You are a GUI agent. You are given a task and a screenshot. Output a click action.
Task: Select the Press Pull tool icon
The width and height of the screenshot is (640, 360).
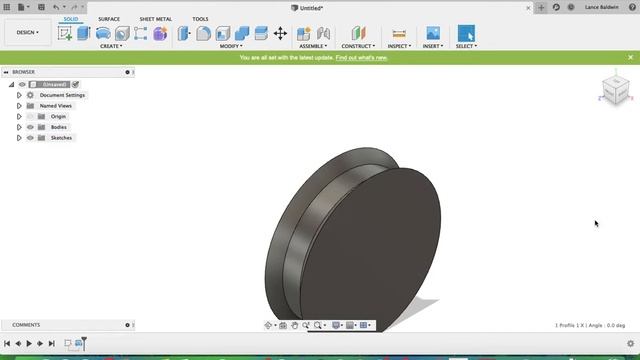(x=184, y=33)
